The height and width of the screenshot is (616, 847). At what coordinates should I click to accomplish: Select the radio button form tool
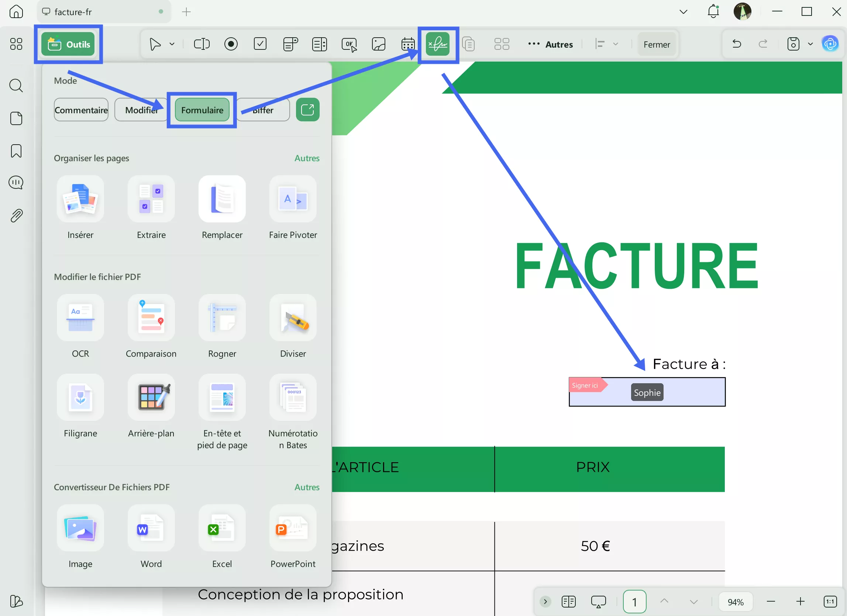pyautogui.click(x=231, y=44)
